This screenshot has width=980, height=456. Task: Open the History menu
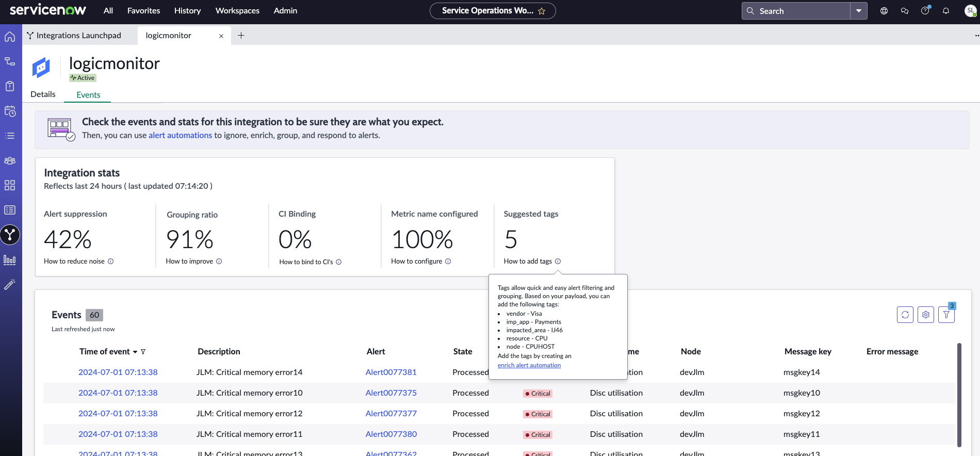187,11
